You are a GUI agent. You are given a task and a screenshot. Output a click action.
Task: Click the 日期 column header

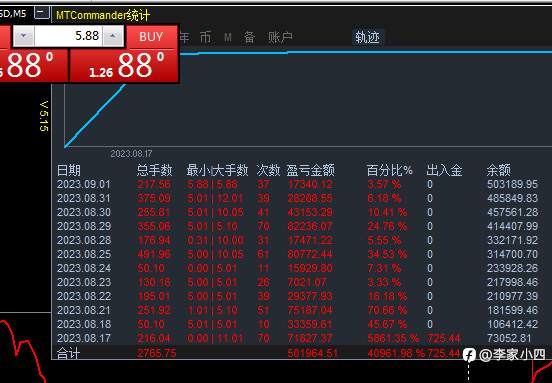(x=69, y=170)
